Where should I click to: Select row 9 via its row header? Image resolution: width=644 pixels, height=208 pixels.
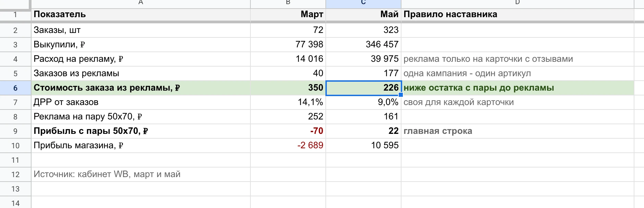15,131
